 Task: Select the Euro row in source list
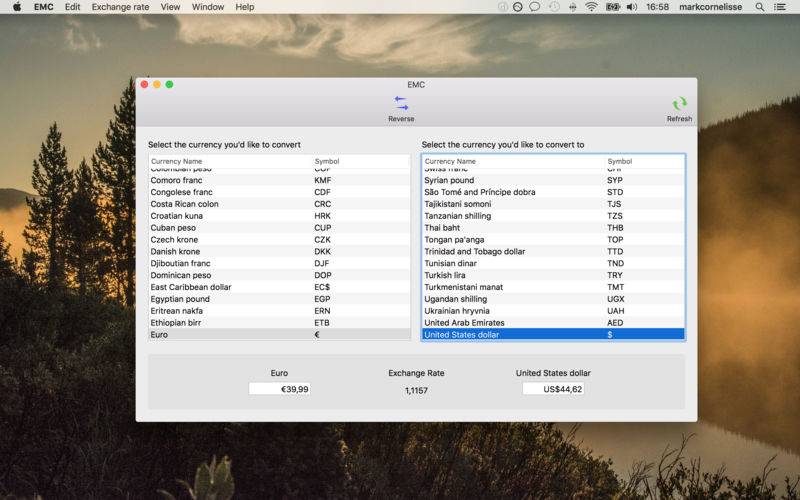279,335
